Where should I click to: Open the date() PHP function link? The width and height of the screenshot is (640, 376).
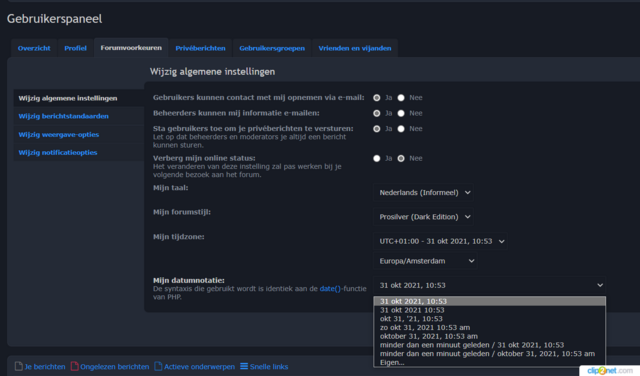(330, 289)
